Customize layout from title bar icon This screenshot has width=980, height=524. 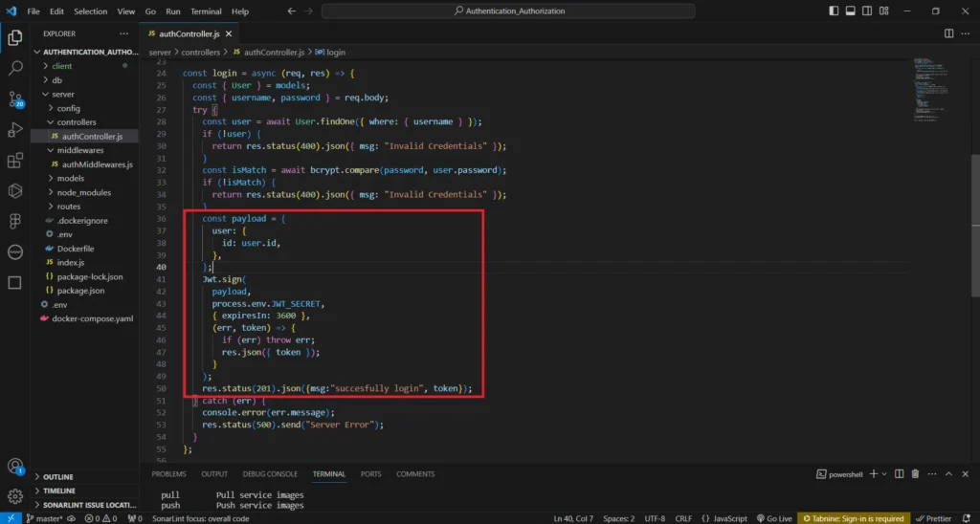pyautogui.click(x=883, y=11)
